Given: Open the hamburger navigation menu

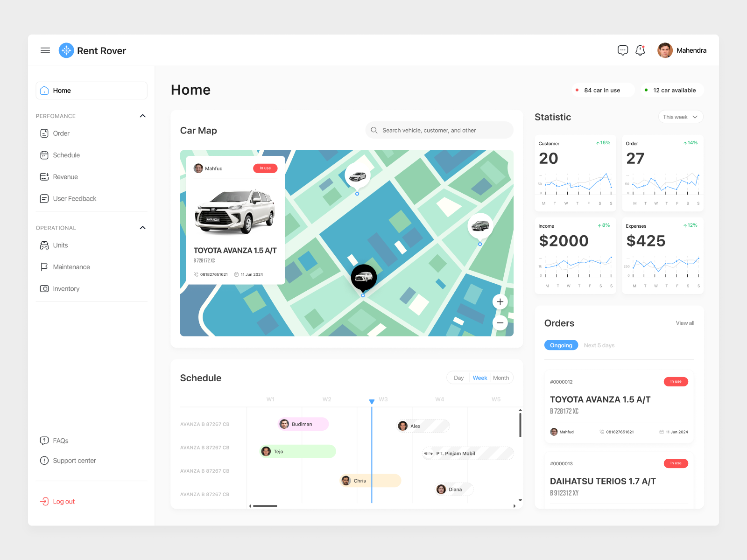Looking at the screenshot, I should click(45, 50).
